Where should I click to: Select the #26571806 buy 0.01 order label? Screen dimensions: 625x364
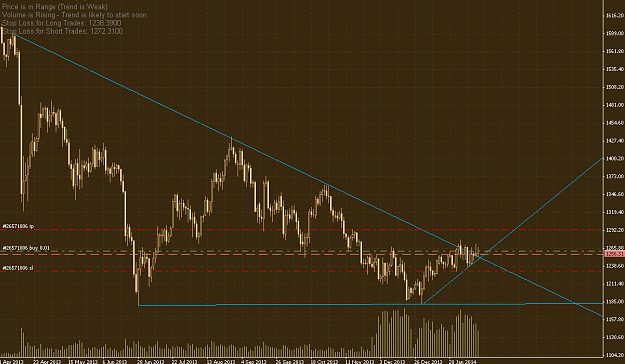(26, 248)
